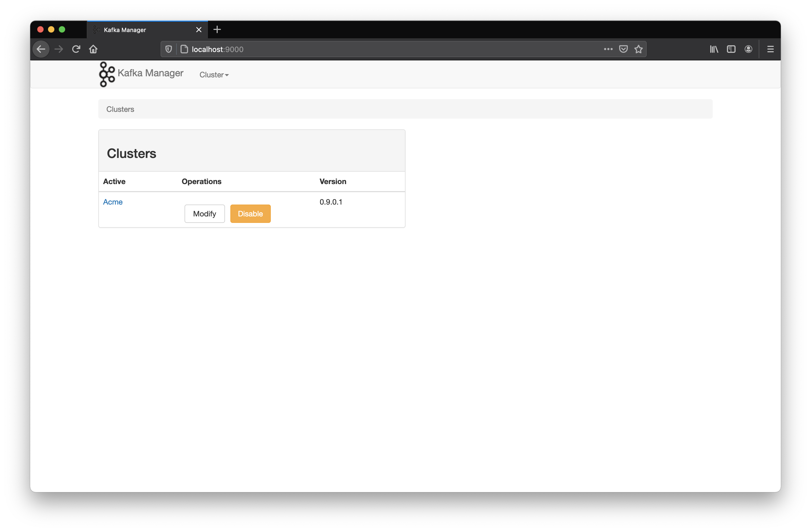This screenshot has height=532, width=811.
Task: Open the Library bookshelf icon
Action: click(714, 49)
